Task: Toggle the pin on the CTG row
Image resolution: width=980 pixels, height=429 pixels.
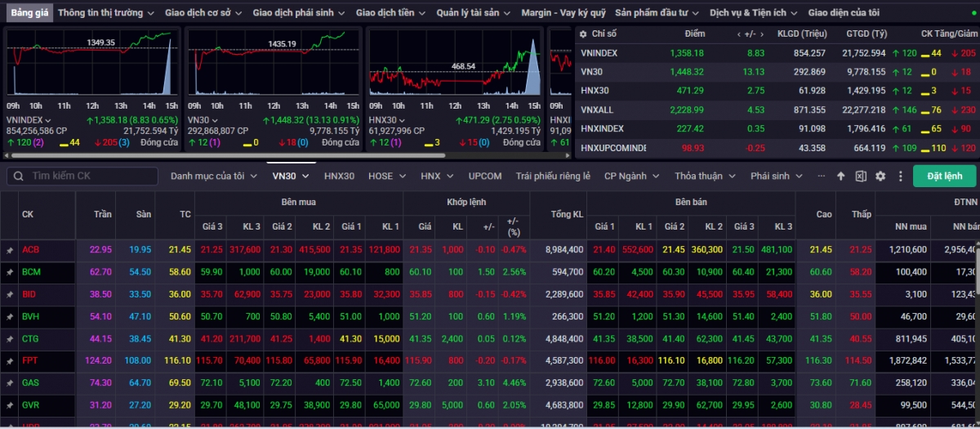Action: click(x=10, y=338)
